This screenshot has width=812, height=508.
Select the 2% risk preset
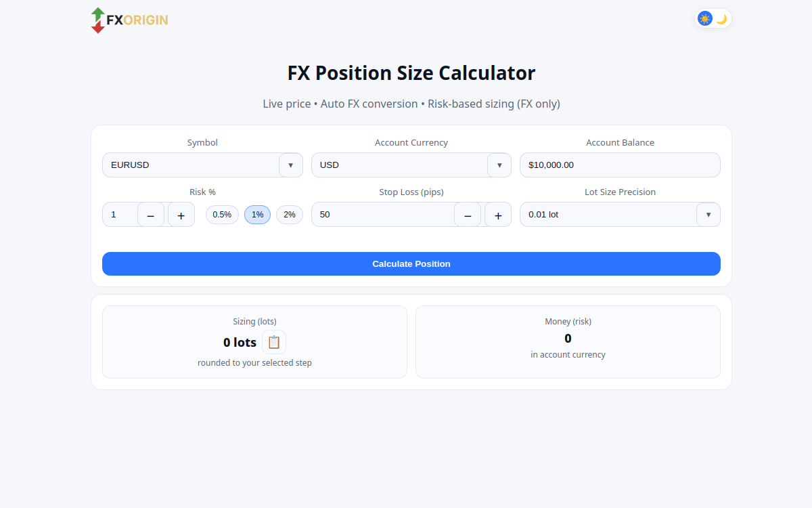tap(289, 214)
